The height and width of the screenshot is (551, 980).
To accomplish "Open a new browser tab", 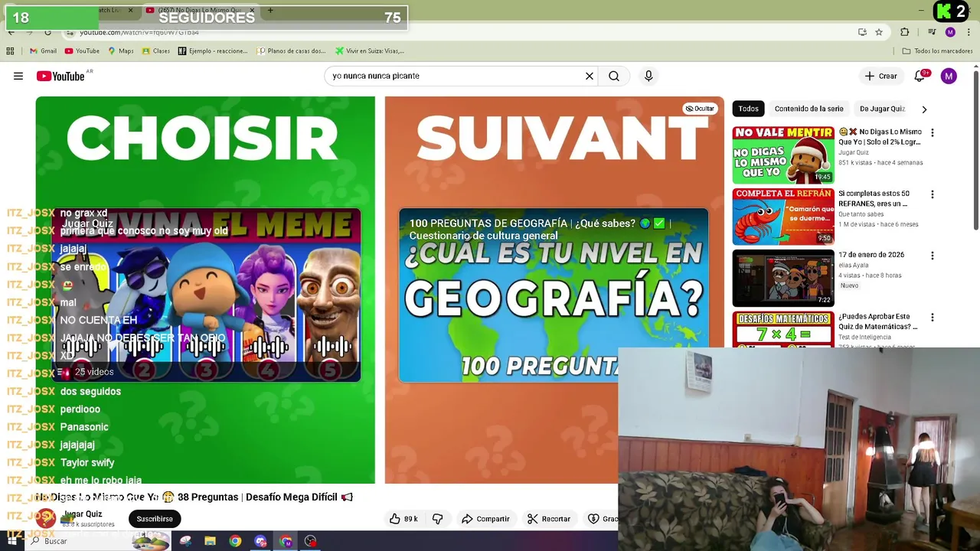I will point(270,11).
